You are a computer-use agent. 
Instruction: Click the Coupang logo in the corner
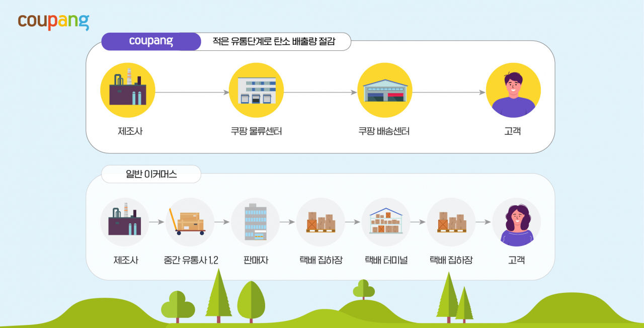pyautogui.click(x=53, y=22)
